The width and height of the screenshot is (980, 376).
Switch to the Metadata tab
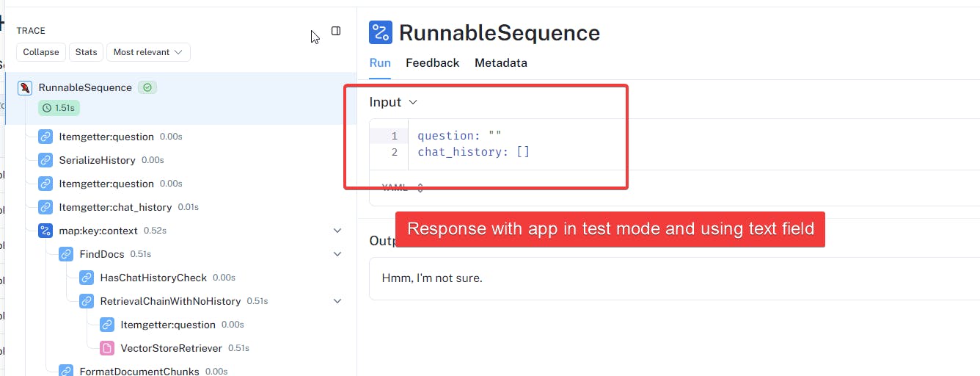[x=500, y=63]
